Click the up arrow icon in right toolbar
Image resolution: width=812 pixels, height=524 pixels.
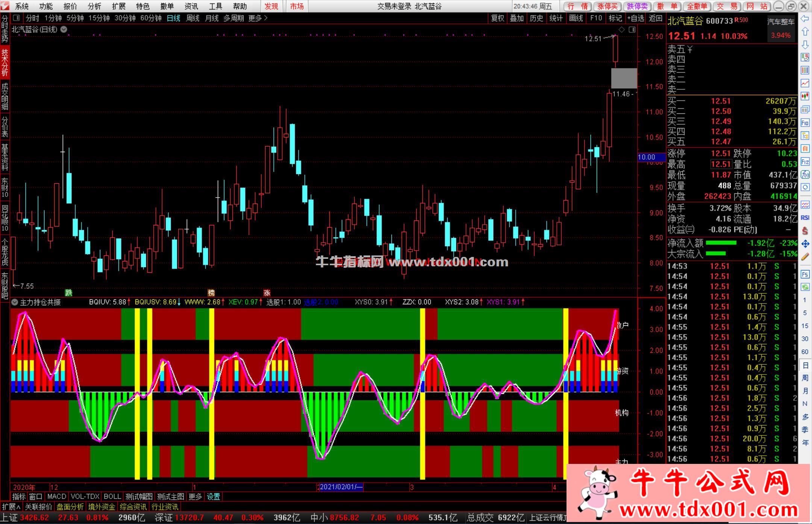pos(805,32)
